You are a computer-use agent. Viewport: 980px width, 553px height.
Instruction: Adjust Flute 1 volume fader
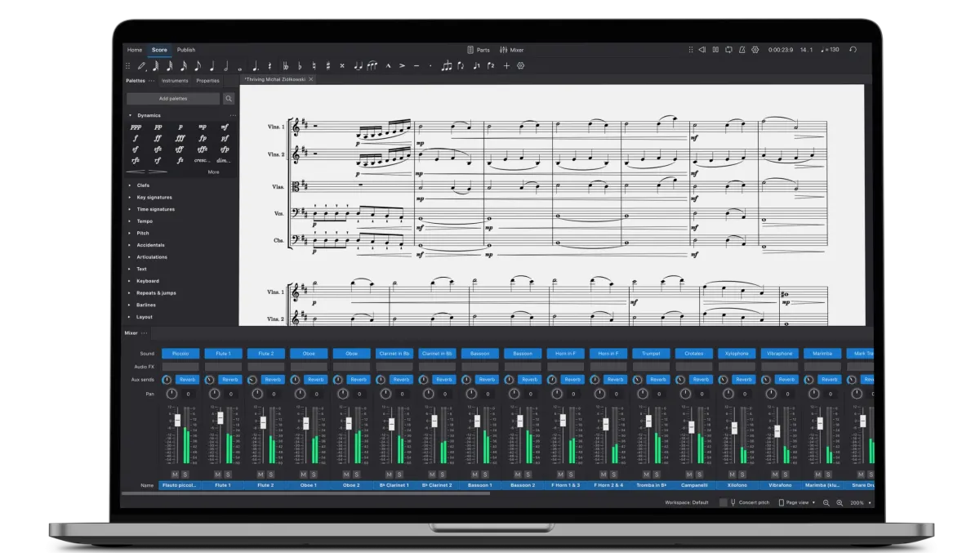click(x=220, y=418)
